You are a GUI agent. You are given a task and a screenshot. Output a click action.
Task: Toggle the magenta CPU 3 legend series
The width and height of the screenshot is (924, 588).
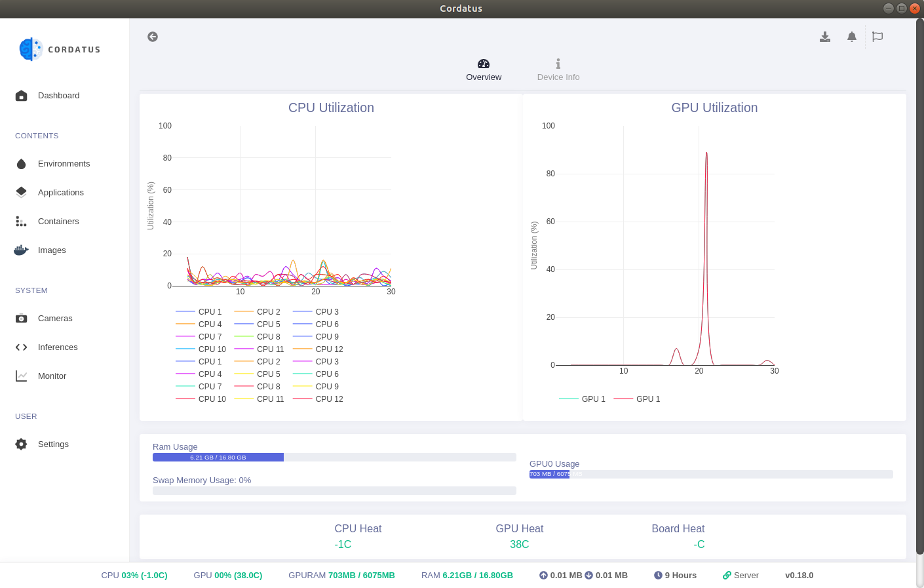[x=316, y=362]
